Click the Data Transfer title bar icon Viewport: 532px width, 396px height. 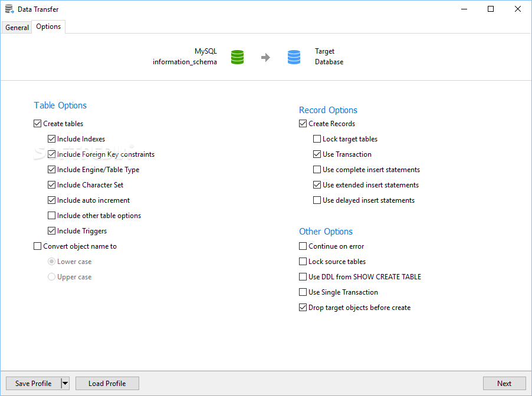[9, 9]
